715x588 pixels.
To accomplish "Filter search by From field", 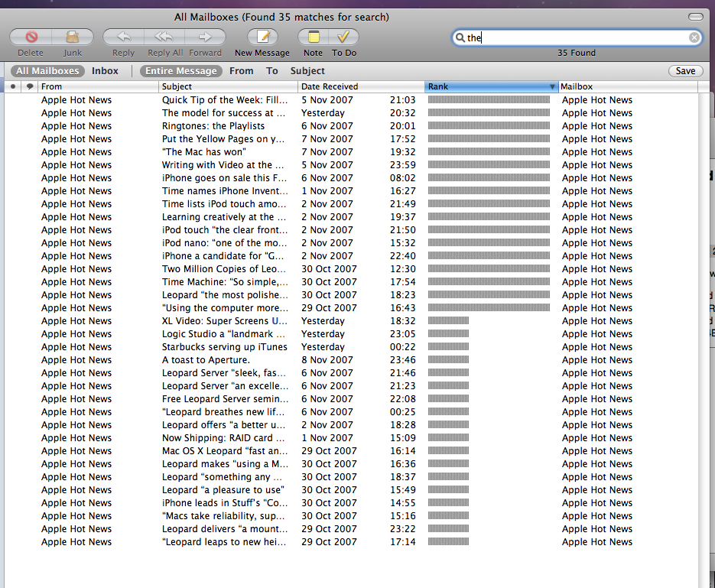I will [241, 70].
